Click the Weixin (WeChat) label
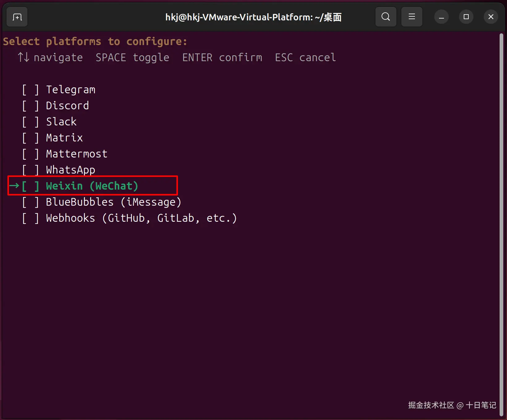 click(92, 186)
